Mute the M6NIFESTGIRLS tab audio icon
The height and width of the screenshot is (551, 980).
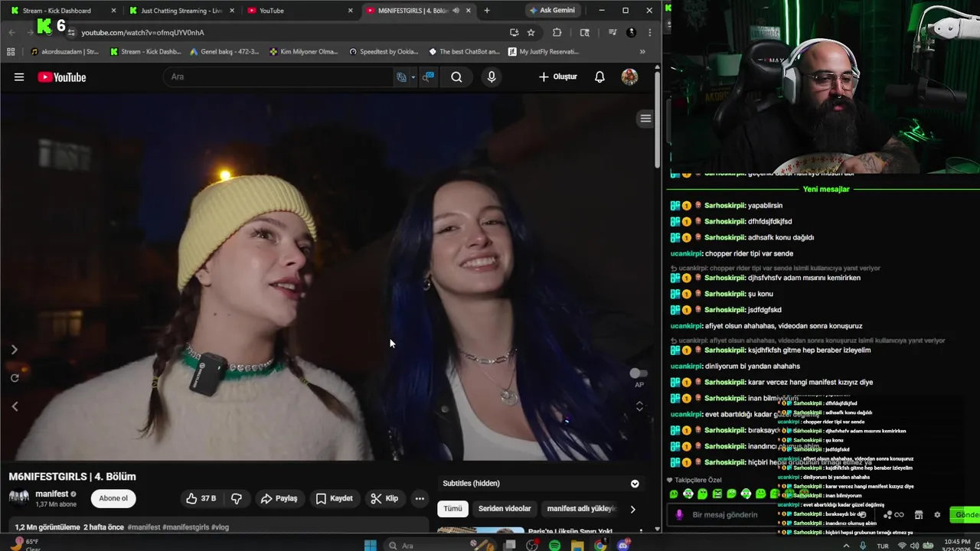pos(456,11)
